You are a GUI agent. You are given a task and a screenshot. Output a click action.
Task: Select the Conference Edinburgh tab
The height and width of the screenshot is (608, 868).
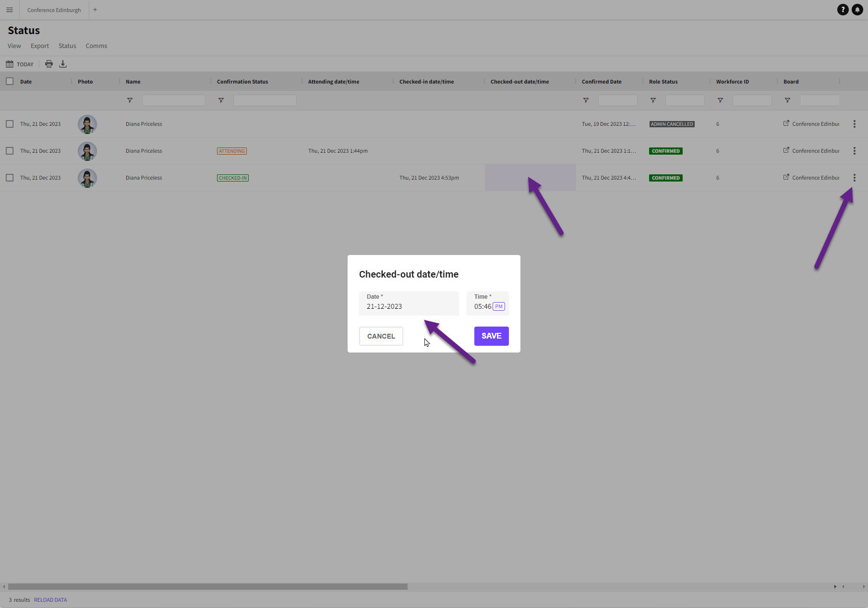coord(54,10)
